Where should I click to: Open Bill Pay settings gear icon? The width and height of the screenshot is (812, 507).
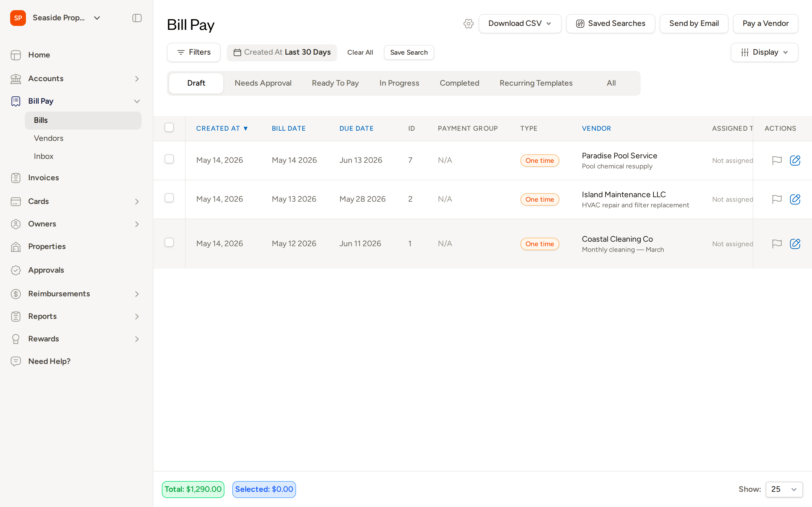[x=468, y=23]
